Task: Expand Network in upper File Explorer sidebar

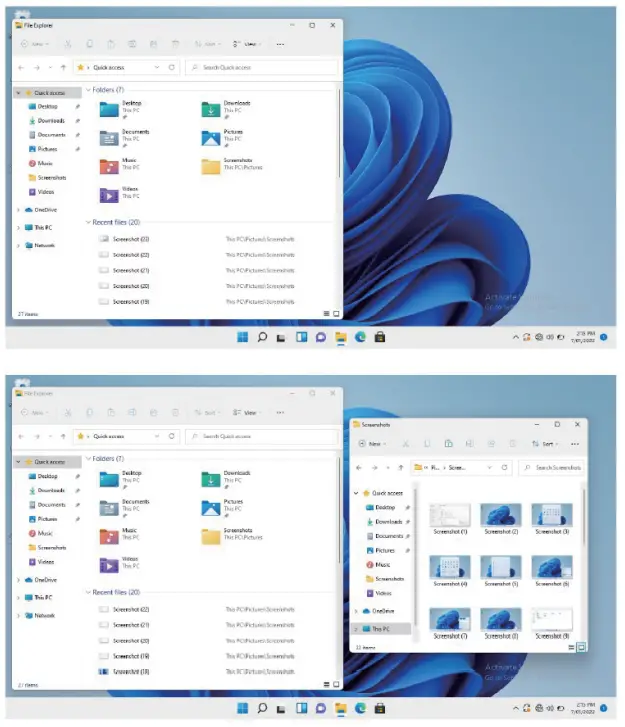Action: coord(18,245)
